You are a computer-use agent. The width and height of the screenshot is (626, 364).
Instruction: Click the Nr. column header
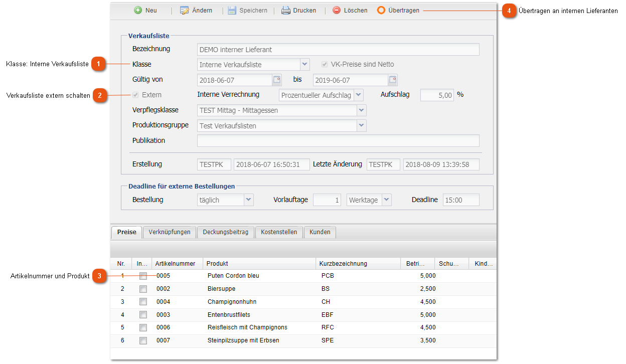121,264
